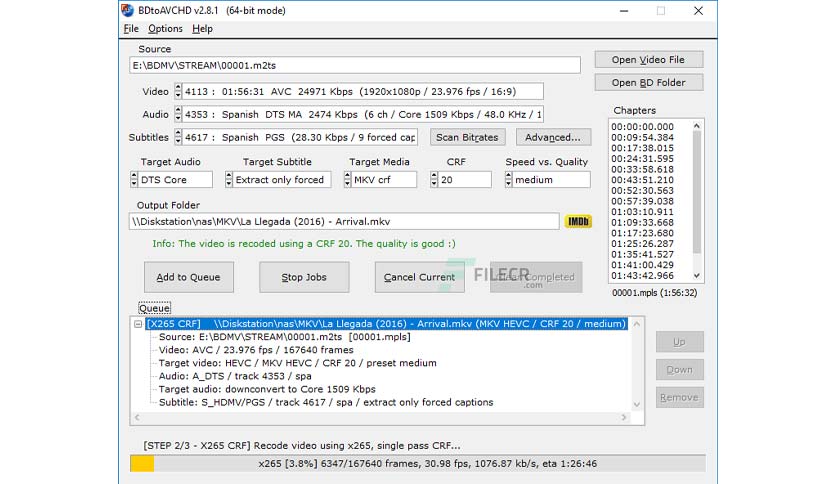Viewport: 836px width, 484px height.
Task: Select chapter 01:43:42.966
Action: 642,276
